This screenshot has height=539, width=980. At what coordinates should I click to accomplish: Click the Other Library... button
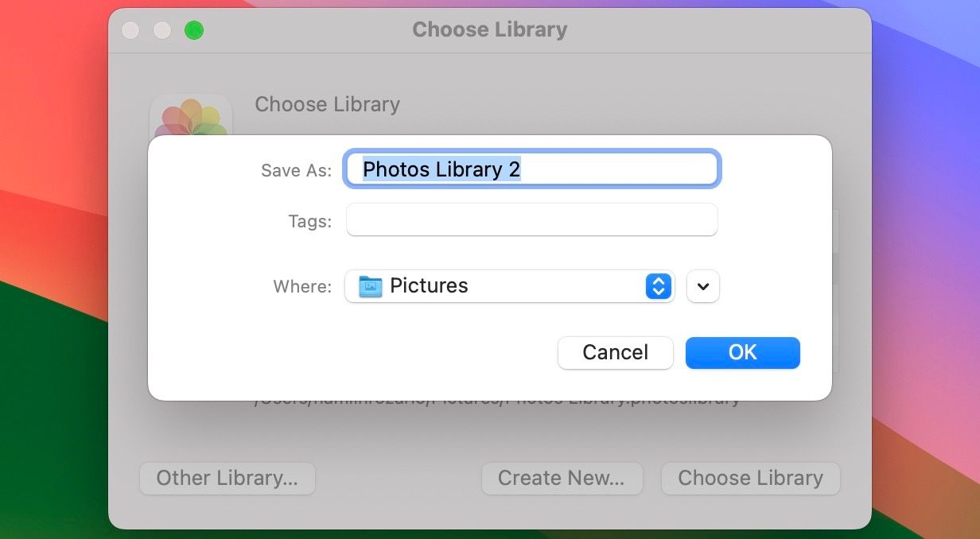click(x=227, y=478)
